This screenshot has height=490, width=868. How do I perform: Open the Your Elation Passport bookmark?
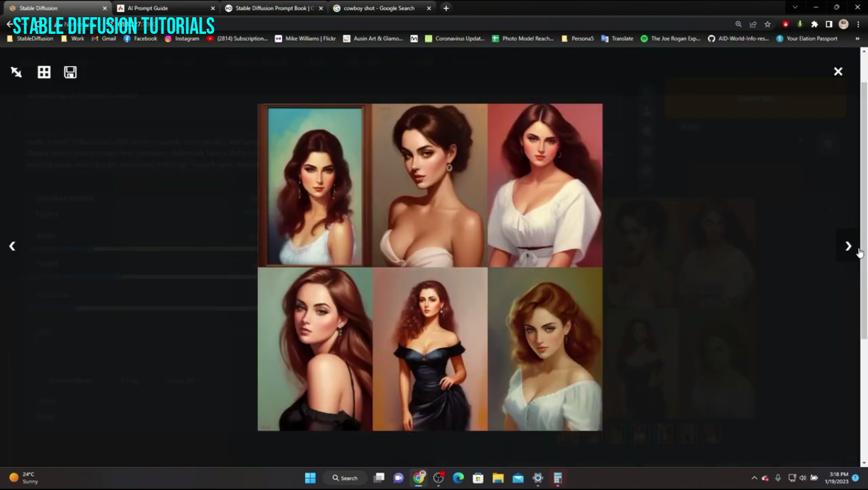pyautogui.click(x=807, y=38)
